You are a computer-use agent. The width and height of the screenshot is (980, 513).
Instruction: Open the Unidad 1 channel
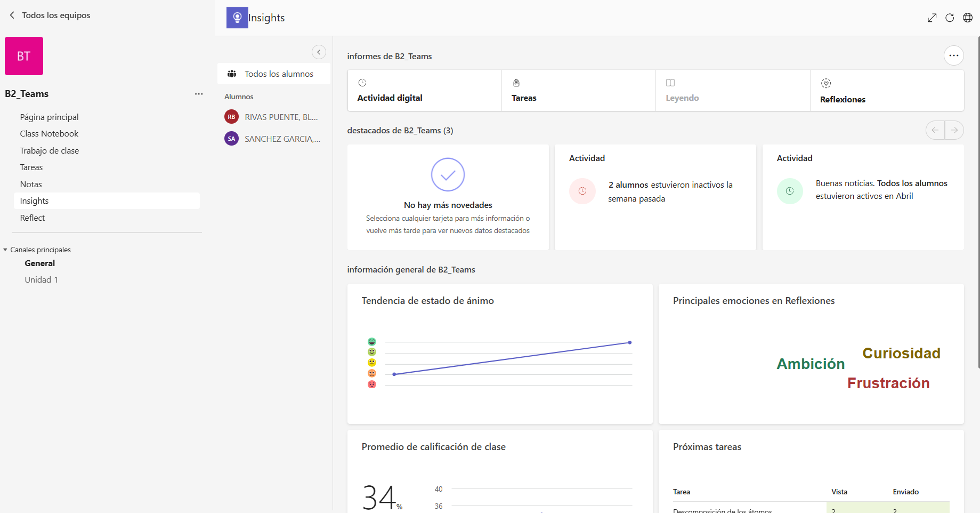point(41,280)
